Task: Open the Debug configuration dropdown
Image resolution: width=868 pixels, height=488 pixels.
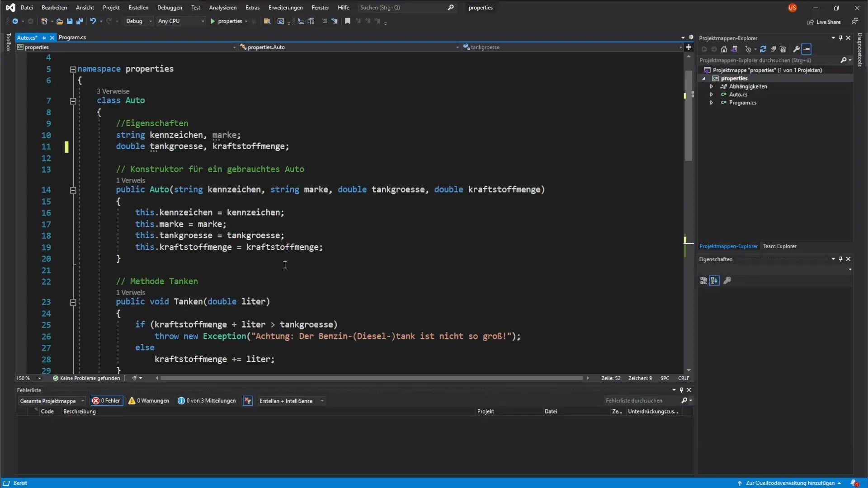Action: (139, 21)
